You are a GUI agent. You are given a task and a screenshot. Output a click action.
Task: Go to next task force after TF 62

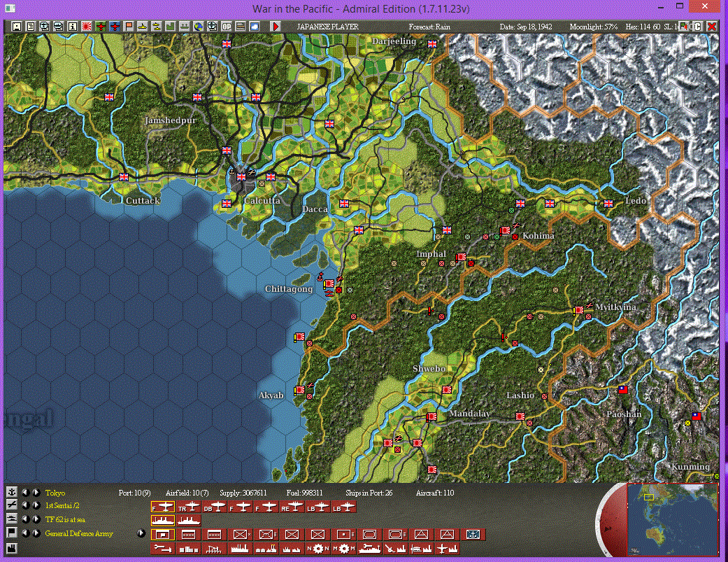(35, 519)
